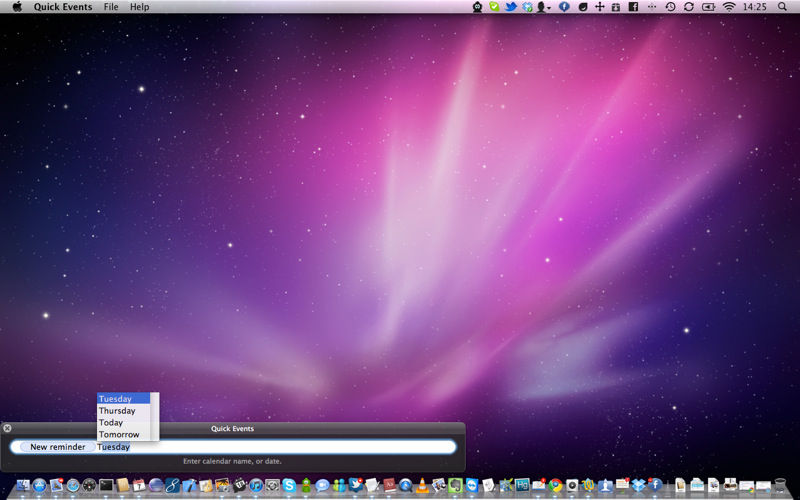Screen dimensions: 800x500
Task: Click the New reminder token
Action: [57, 447]
